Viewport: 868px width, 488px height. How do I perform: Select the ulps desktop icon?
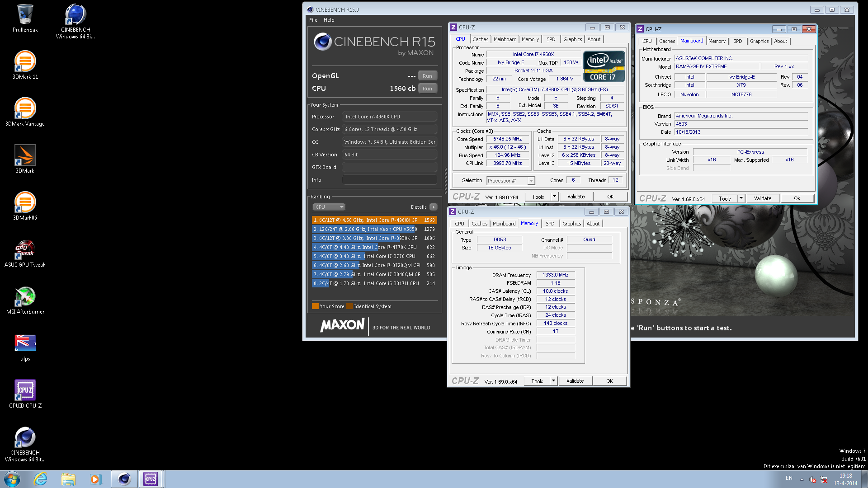(x=25, y=347)
